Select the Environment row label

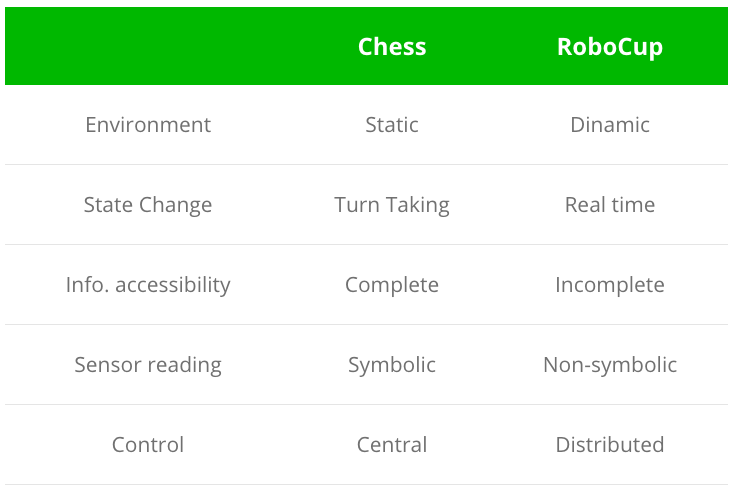148,125
